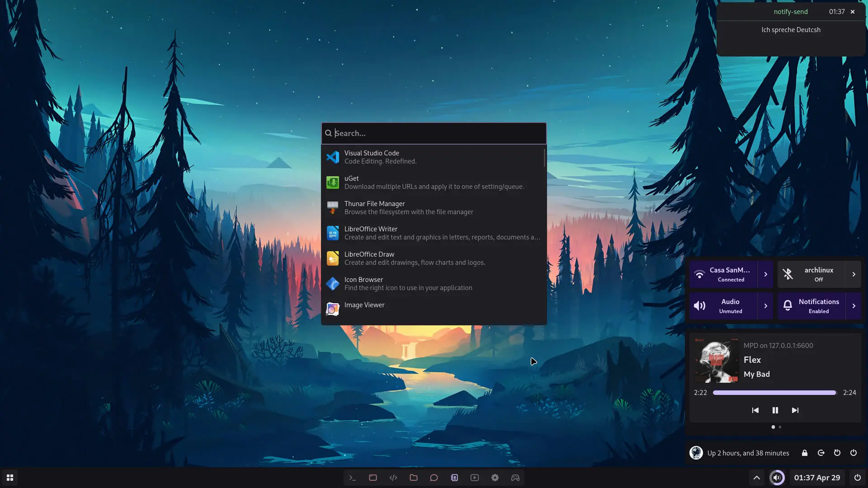868x488 pixels.
Task: Launch the games app from the dock
Action: [x=515, y=478]
